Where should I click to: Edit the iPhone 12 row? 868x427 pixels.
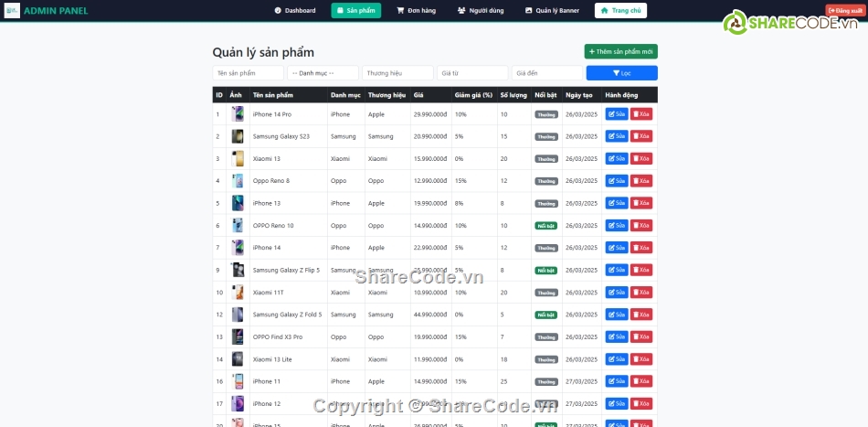(616, 404)
